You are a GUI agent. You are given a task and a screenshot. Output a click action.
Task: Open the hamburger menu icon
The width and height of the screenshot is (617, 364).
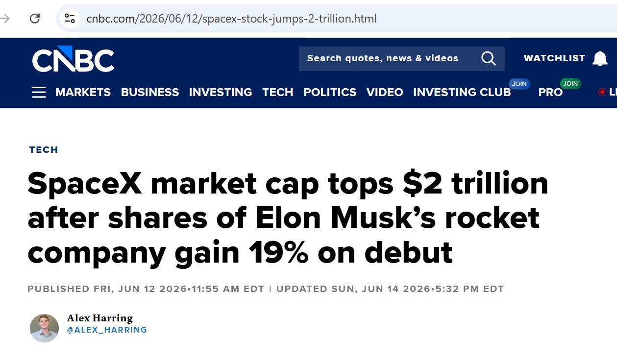[39, 92]
